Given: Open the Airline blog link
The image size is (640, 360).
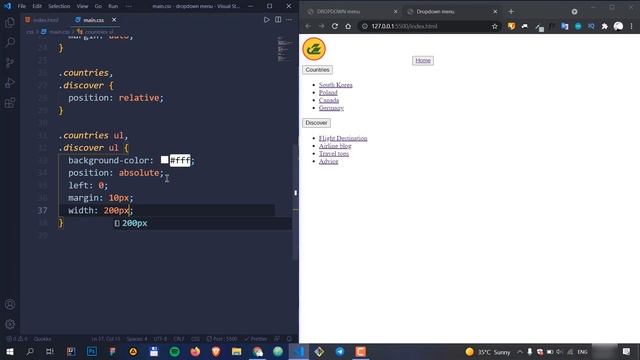Looking at the screenshot, I should tap(335, 146).
